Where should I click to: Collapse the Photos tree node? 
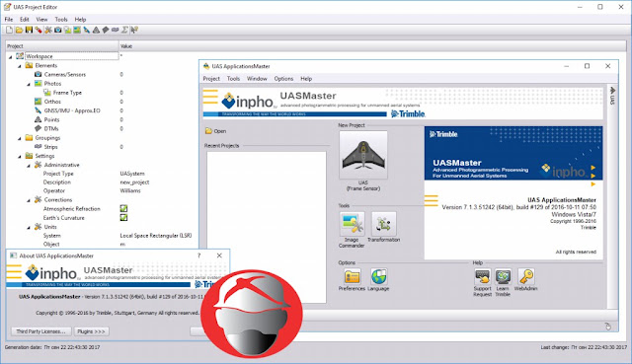click(x=29, y=84)
